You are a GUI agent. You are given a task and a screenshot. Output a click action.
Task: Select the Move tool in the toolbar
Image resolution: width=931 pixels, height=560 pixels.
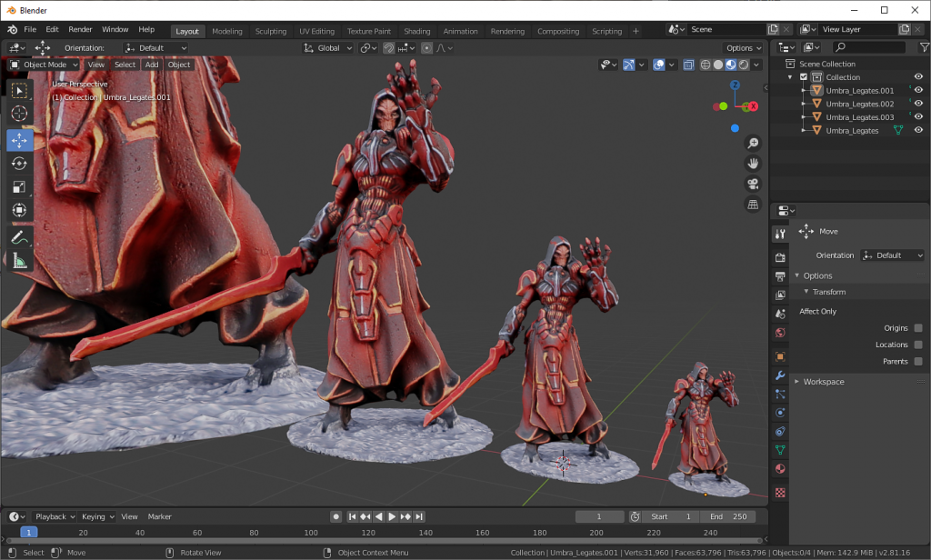coord(19,139)
